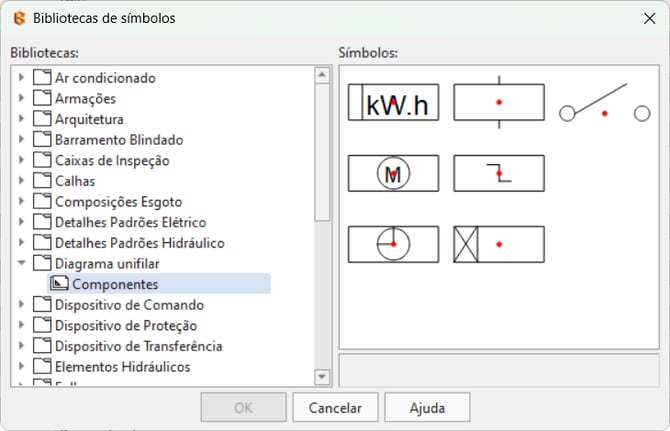Image resolution: width=670 pixels, height=431 pixels.
Task: Select Elementos Hidráulicos in the tree
Action: 122,367
